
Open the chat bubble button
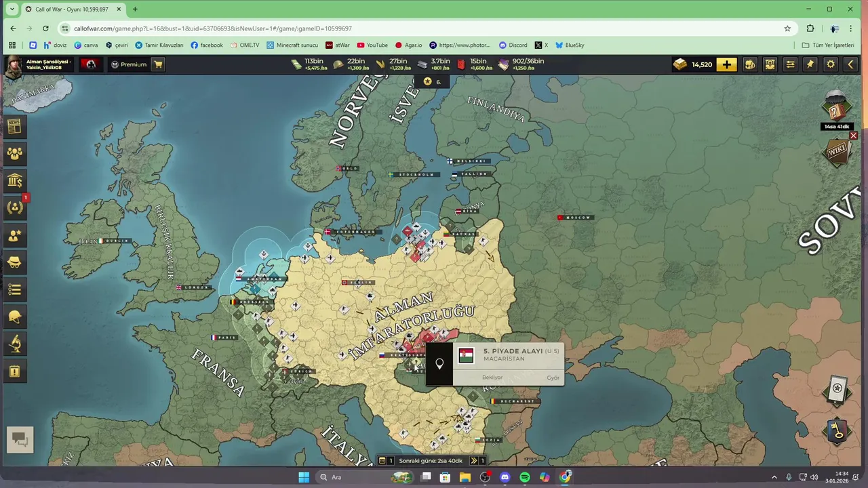click(x=20, y=440)
